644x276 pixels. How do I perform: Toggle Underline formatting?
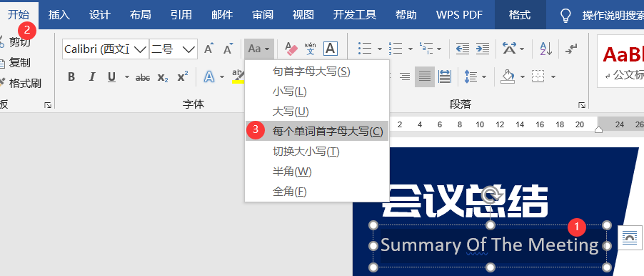(111, 77)
